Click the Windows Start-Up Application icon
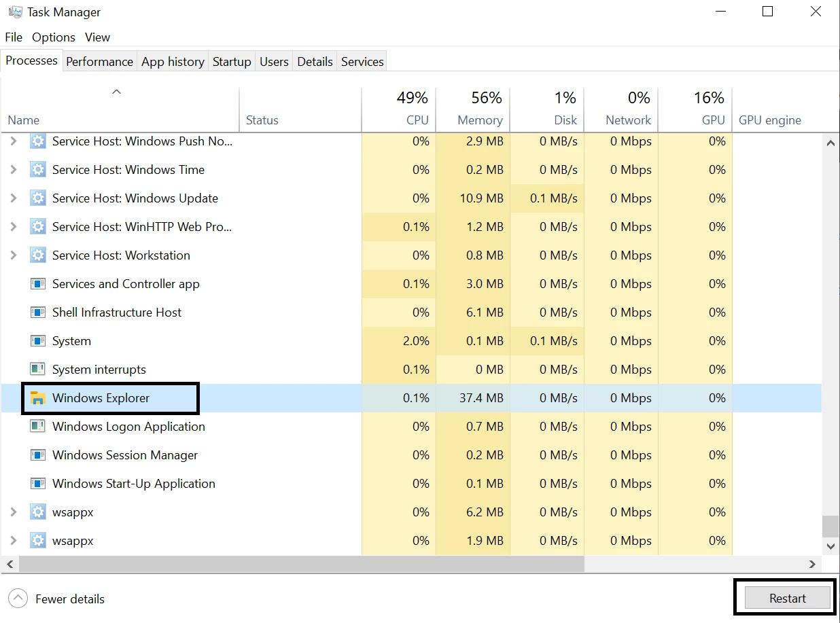840x623 pixels. [x=38, y=484]
